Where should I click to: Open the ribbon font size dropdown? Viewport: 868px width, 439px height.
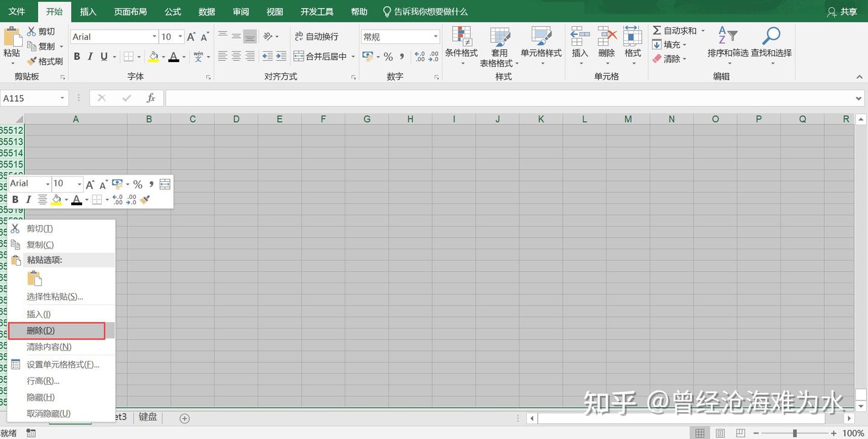point(180,37)
